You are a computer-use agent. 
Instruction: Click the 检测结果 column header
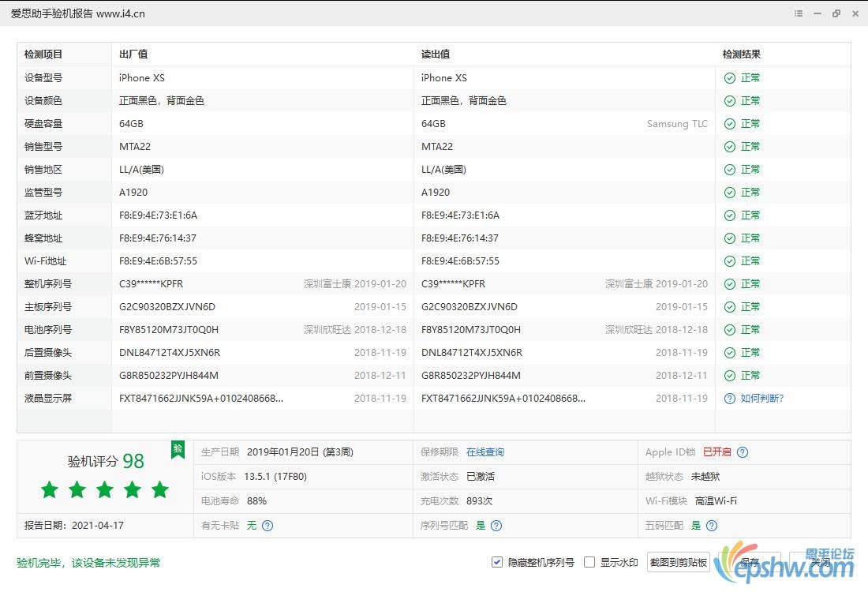741,54
